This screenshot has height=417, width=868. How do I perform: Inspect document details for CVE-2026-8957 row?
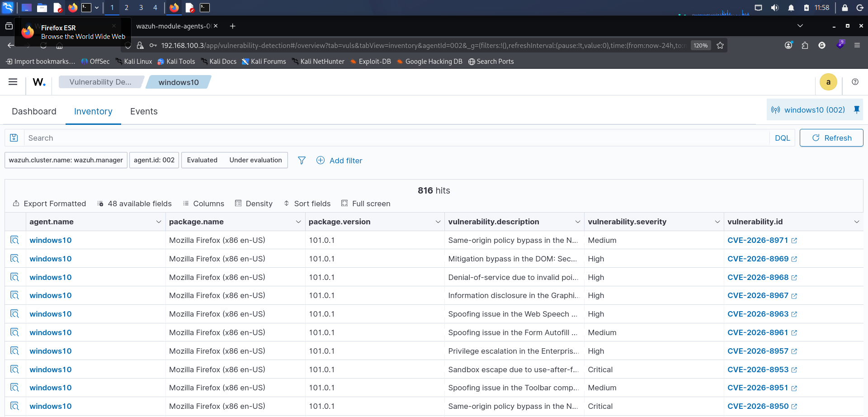tap(14, 351)
